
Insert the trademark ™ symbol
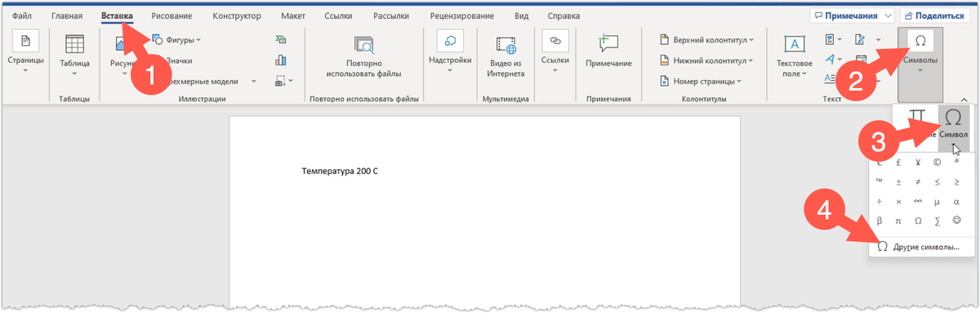880,181
